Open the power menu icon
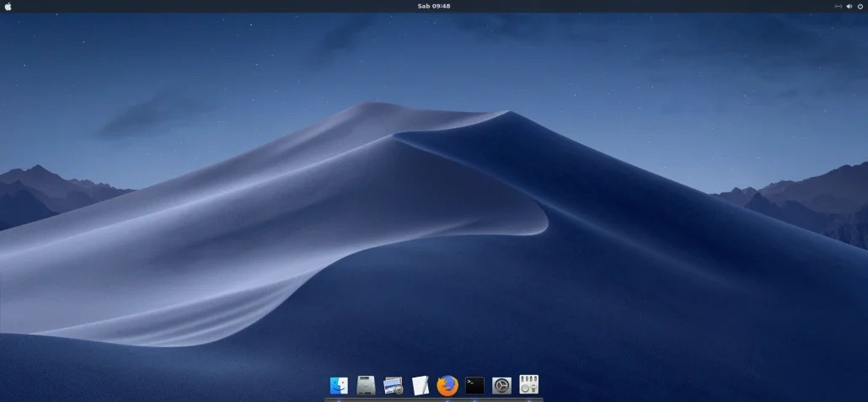Image resolution: width=868 pixels, height=402 pixels. [860, 6]
